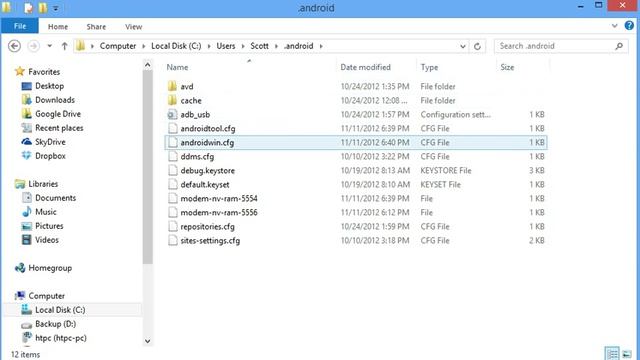Select the default.keyset file

click(x=356, y=184)
